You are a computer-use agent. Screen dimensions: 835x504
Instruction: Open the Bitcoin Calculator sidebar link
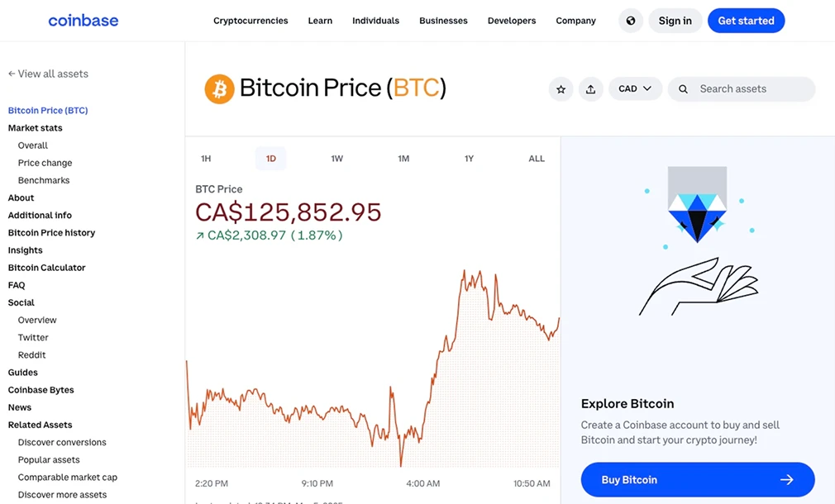click(x=46, y=267)
